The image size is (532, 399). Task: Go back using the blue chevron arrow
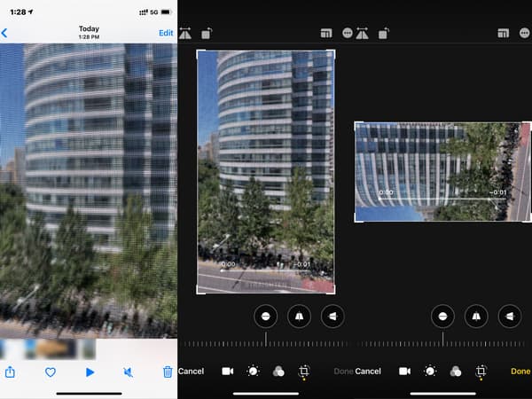pyautogui.click(x=4, y=33)
